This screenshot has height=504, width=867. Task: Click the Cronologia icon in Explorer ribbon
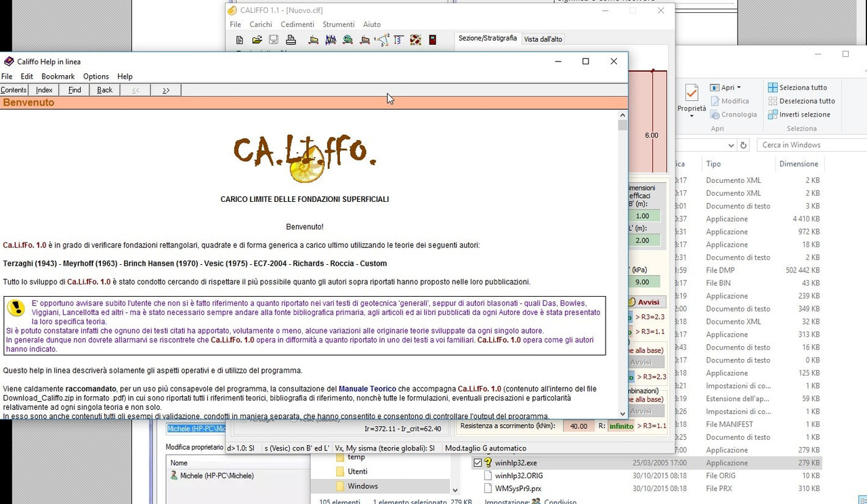715,114
